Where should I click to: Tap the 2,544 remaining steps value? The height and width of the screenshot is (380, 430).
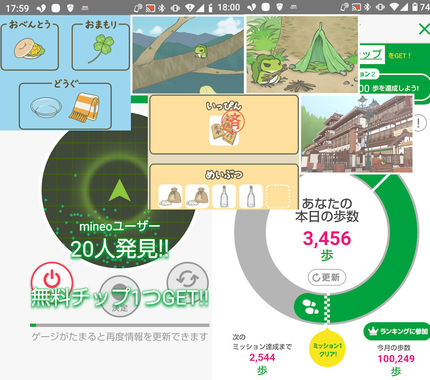(x=262, y=358)
